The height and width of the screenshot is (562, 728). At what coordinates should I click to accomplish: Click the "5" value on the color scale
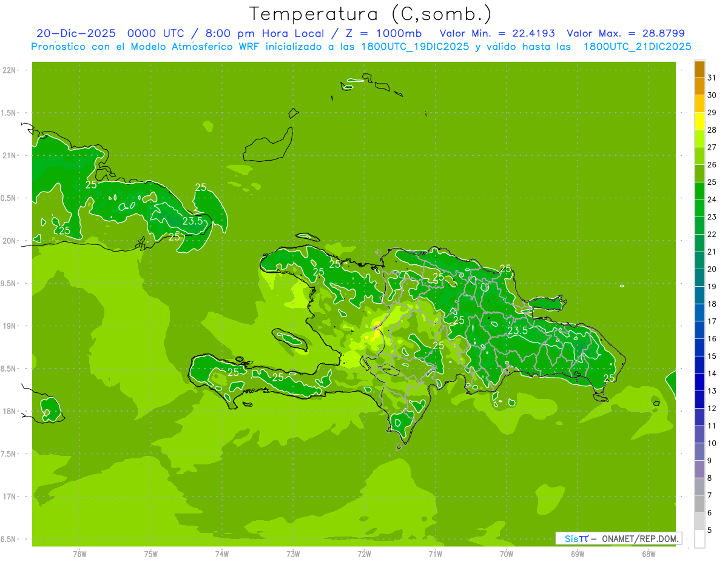click(x=710, y=530)
